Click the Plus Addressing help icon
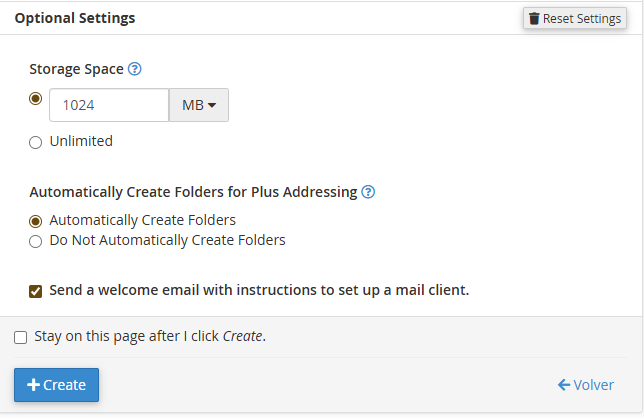 coord(368,192)
